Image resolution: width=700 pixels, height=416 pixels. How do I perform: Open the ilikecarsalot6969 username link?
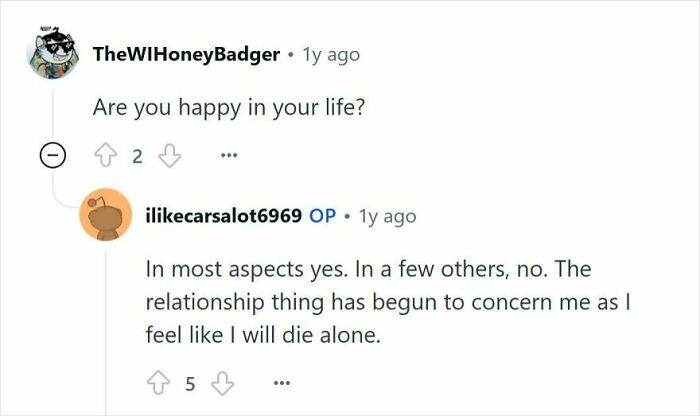click(224, 216)
